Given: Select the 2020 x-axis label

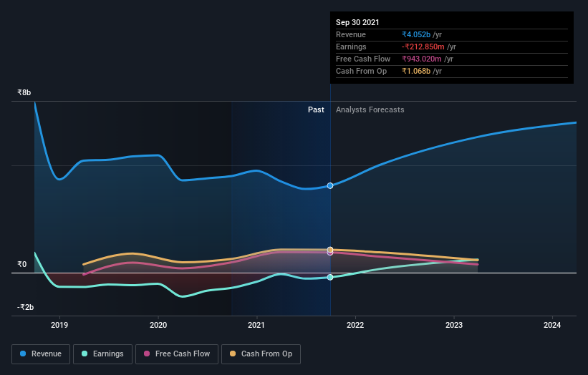Looking at the screenshot, I should point(158,325).
